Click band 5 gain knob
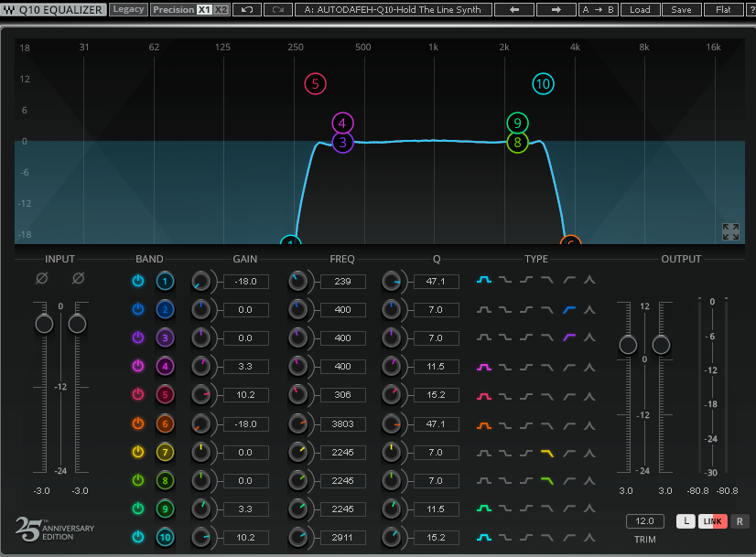756x557 pixels. 201,395
